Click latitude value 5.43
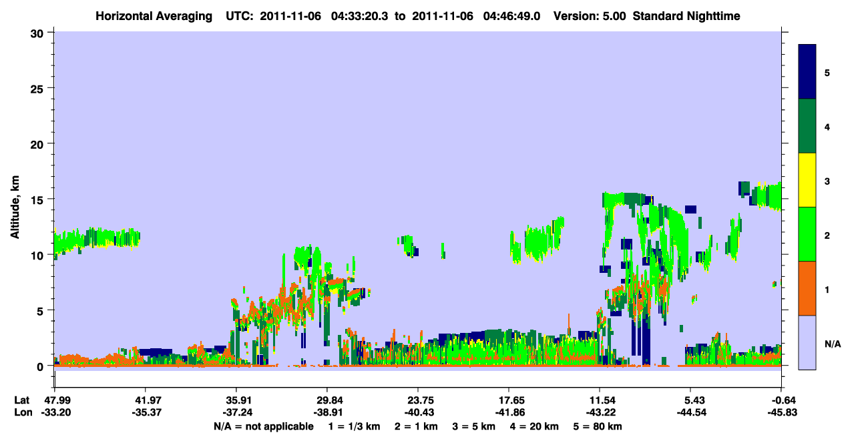 pyautogui.click(x=692, y=400)
